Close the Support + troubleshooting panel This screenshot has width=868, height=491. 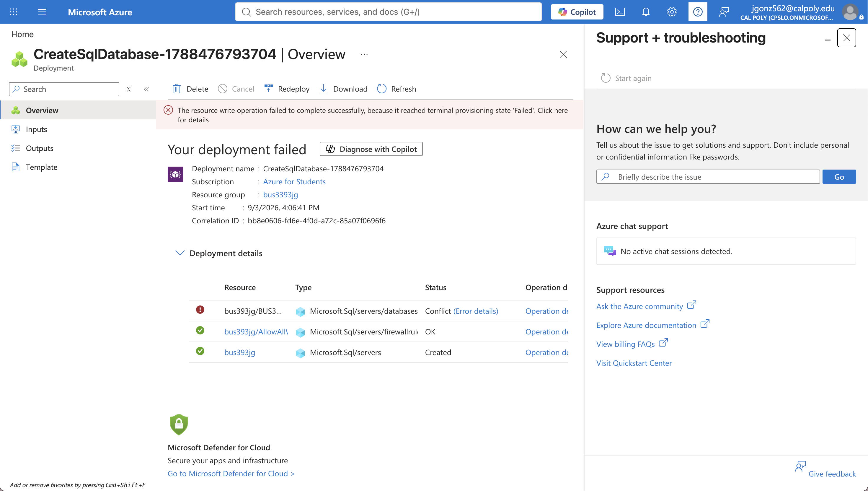[846, 38]
